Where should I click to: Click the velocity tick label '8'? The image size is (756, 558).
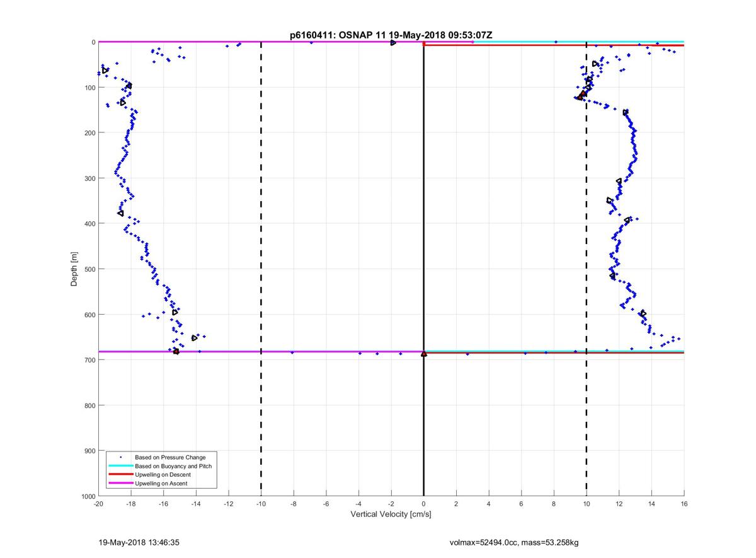[x=554, y=504]
